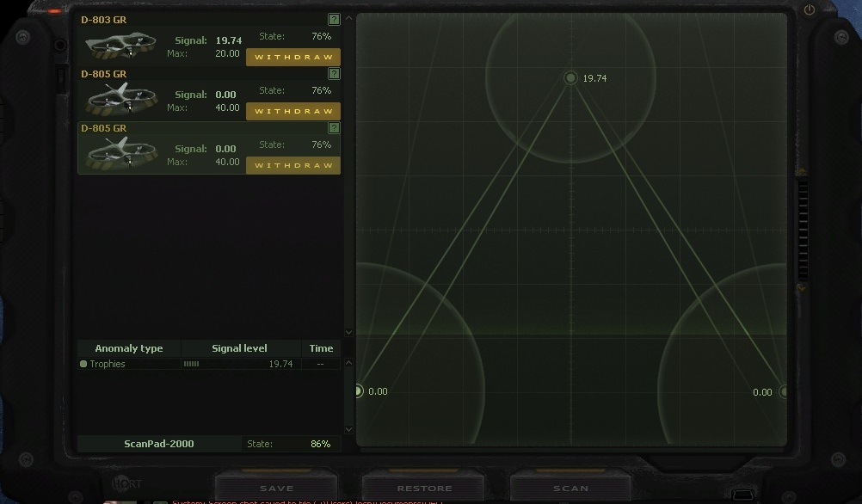This screenshot has width=862, height=504.
Task: Turn off the ScanPad with the power icon
Action: click(x=810, y=10)
